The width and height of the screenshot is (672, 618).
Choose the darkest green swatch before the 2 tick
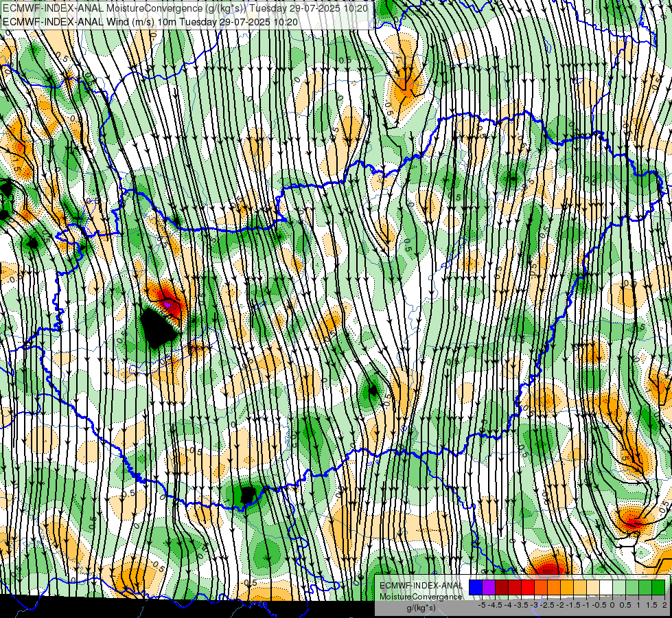click(x=658, y=588)
